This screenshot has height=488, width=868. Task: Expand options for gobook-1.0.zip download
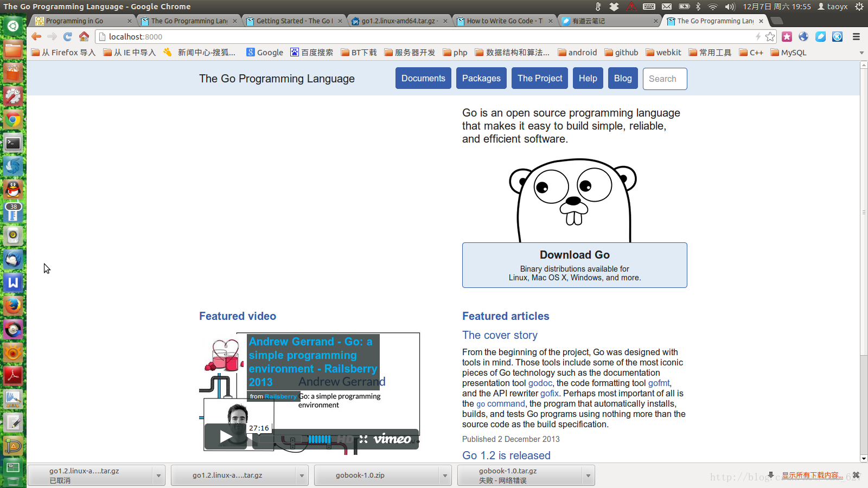(x=445, y=476)
